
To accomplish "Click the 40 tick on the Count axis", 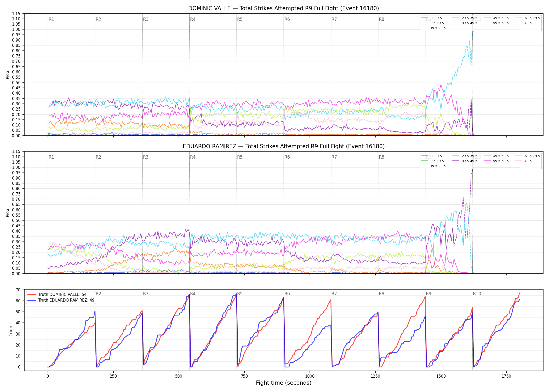I will 18,323.
